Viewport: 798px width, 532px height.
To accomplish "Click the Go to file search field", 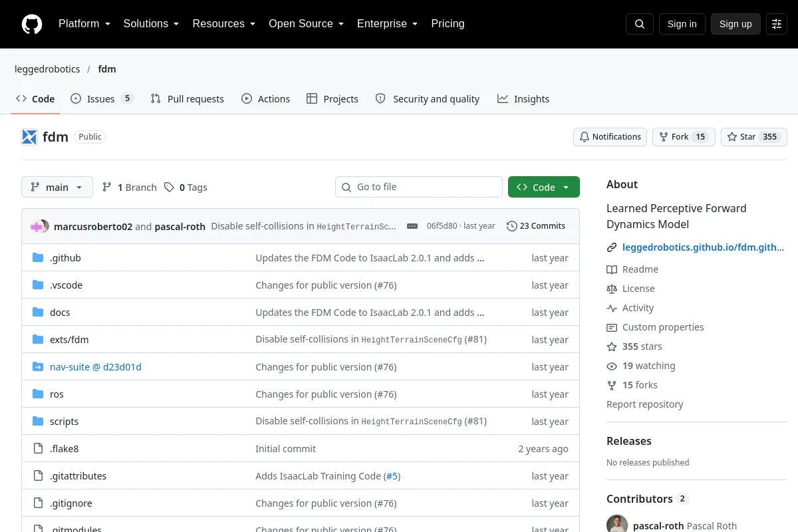I will 419,188.
